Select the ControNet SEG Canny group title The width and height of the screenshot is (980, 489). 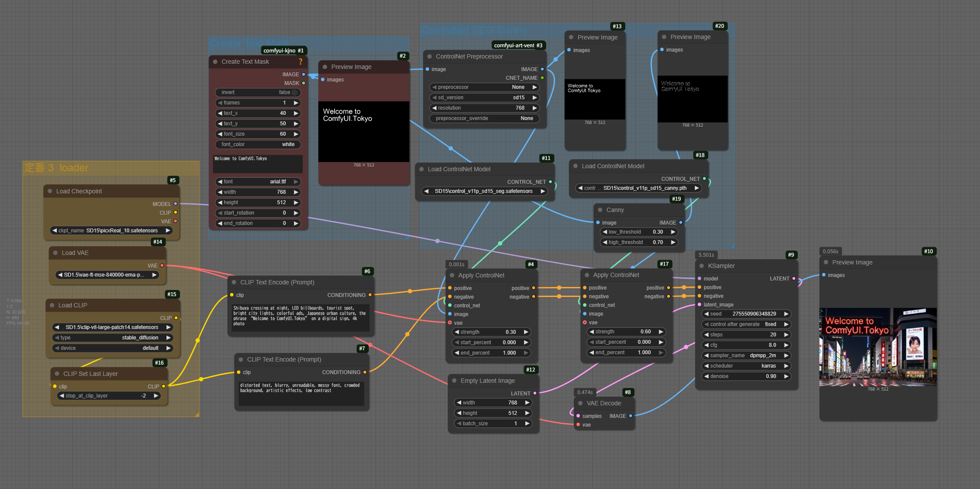click(x=474, y=30)
